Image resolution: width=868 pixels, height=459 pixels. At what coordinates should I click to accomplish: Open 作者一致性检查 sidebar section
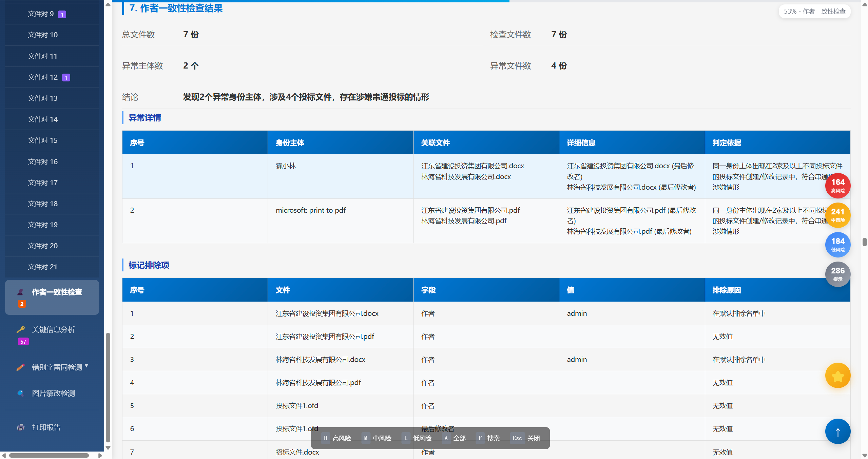[52, 297]
